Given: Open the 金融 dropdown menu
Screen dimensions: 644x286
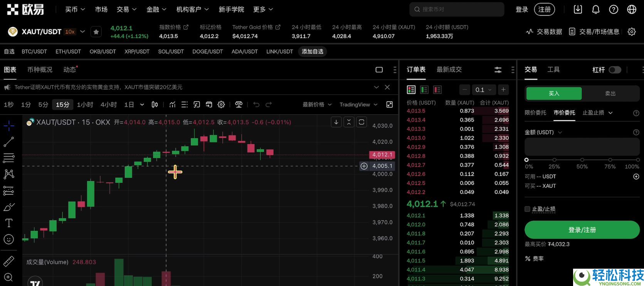Looking at the screenshot, I should [x=156, y=9].
